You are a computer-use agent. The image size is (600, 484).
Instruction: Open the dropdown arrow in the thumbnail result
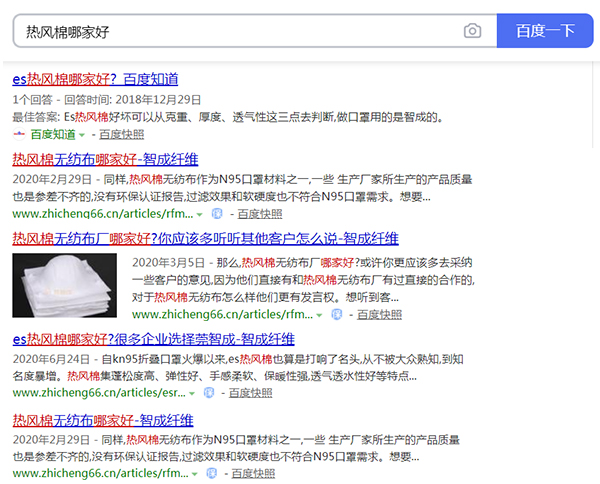(320, 314)
